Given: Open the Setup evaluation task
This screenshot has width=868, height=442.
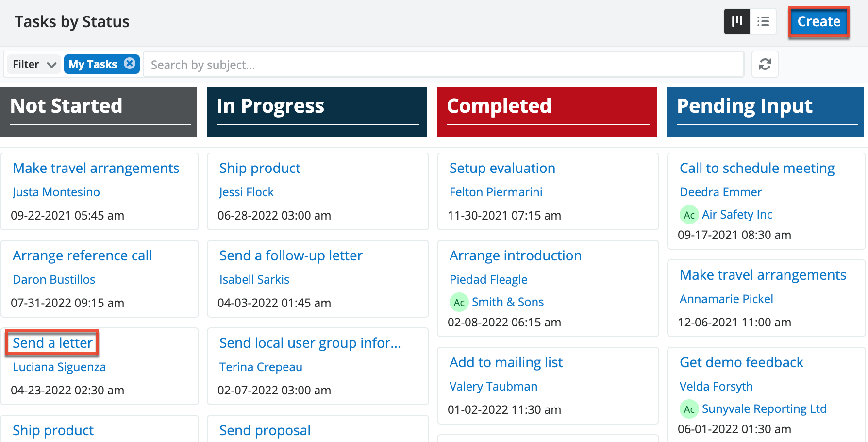Looking at the screenshot, I should tap(502, 168).
